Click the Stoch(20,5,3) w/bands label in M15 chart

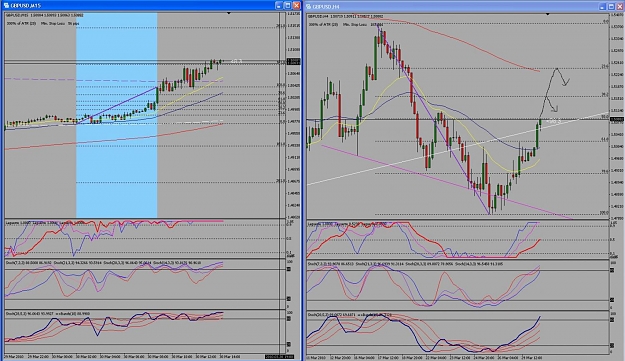(48, 314)
